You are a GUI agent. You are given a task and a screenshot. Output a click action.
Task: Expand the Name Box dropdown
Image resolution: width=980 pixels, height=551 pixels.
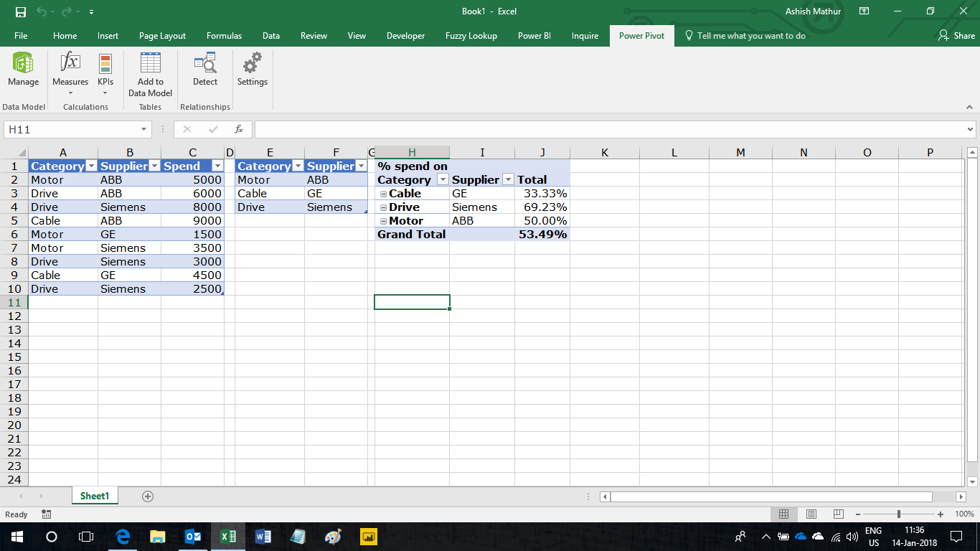tap(144, 130)
